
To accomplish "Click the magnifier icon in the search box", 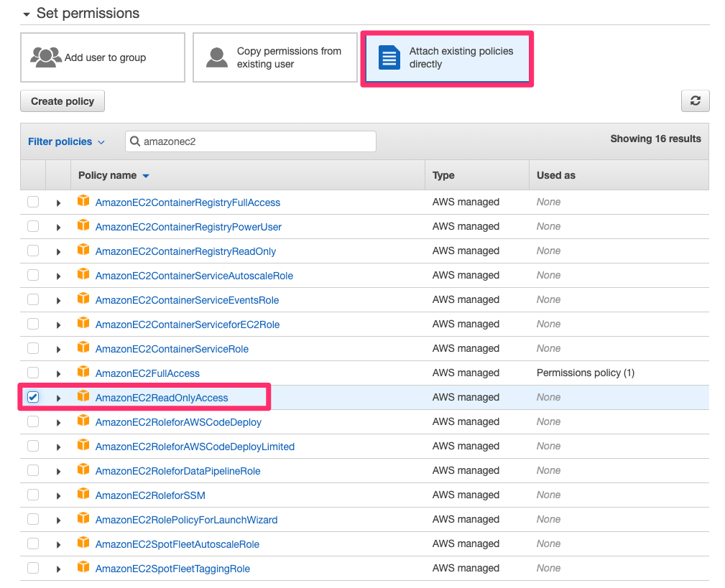I will pyautogui.click(x=136, y=141).
